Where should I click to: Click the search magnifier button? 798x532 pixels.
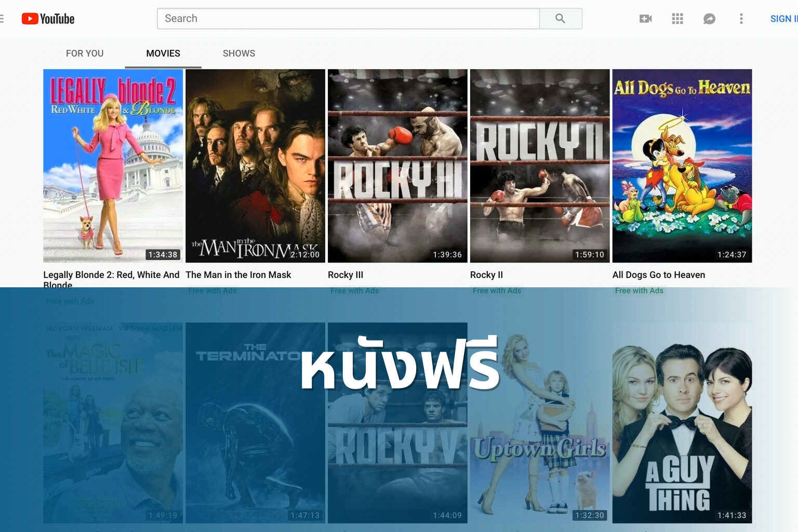click(x=561, y=19)
